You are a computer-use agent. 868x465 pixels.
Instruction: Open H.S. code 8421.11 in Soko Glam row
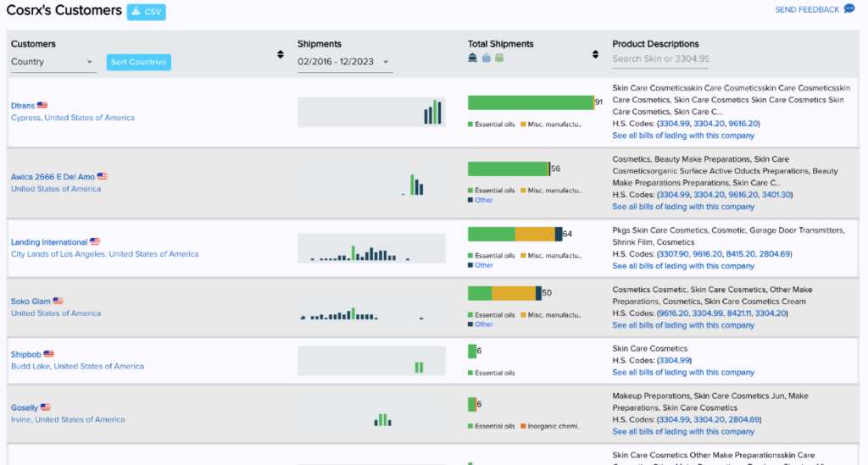[x=739, y=313]
